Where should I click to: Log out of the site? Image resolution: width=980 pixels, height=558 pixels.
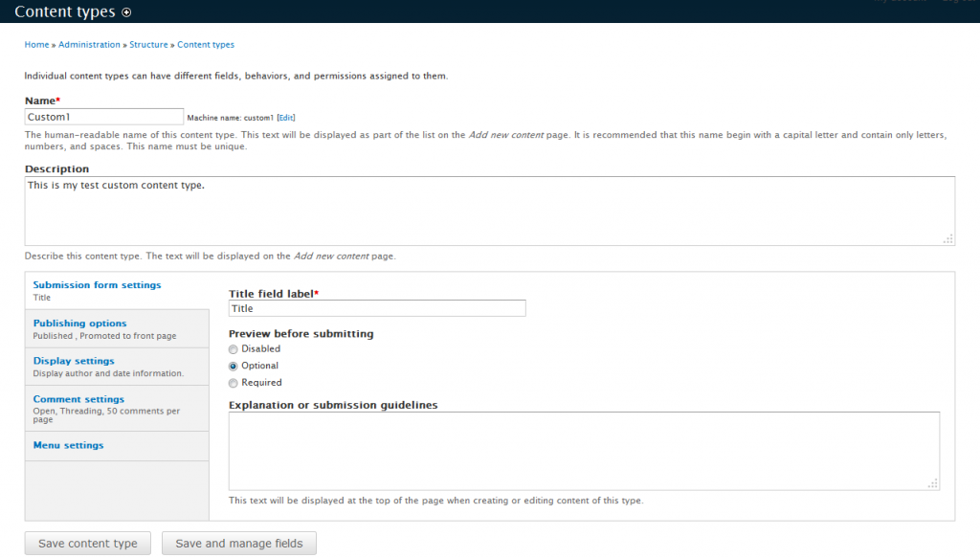point(960,3)
